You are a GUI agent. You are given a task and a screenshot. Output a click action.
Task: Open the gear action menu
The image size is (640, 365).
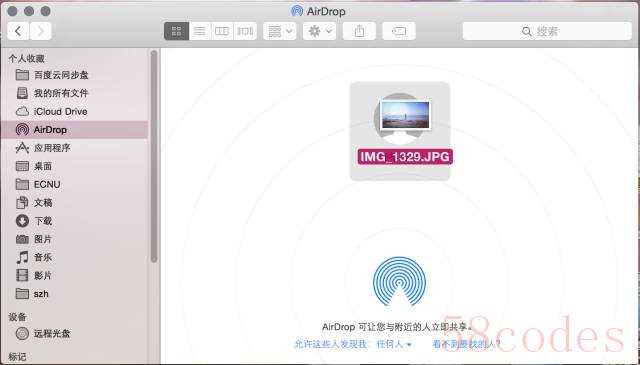click(x=320, y=31)
